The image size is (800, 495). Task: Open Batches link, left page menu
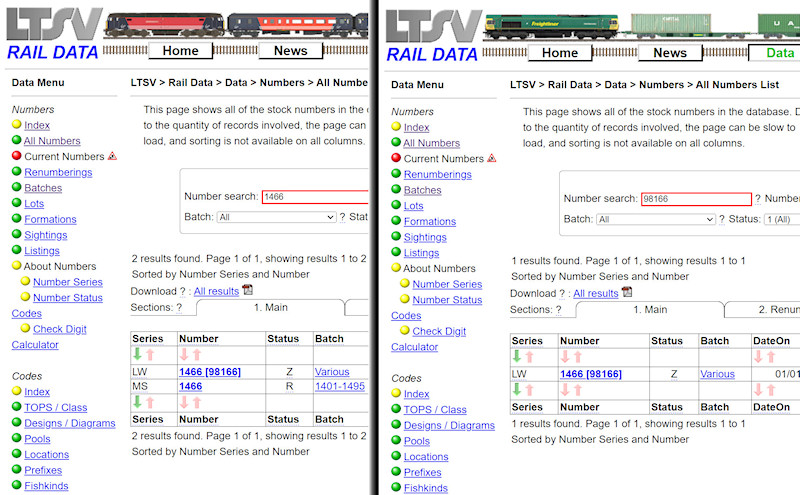pyautogui.click(x=43, y=188)
